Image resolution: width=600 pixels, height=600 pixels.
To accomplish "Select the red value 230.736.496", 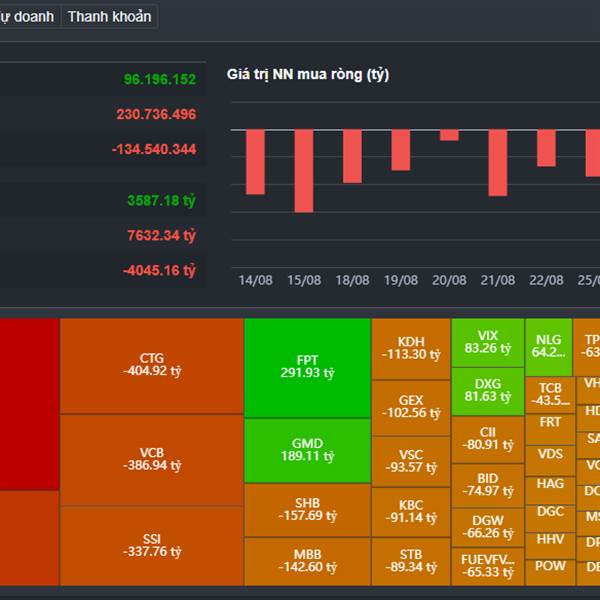I will click(156, 114).
